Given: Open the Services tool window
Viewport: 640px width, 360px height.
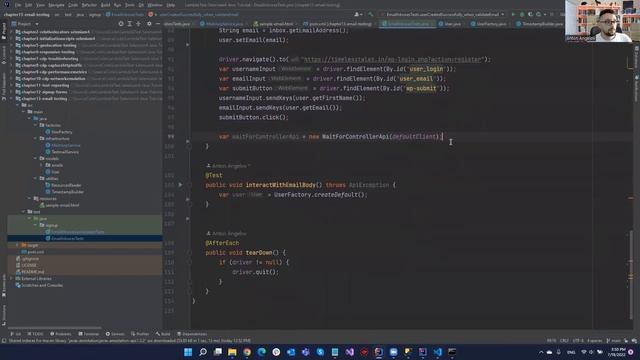Looking at the screenshot, I should pos(115,334).
